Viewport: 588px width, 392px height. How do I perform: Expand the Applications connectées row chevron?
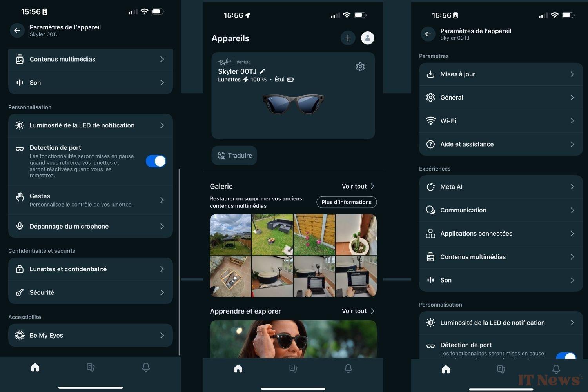pyautogui.click(x=572, y=233)
